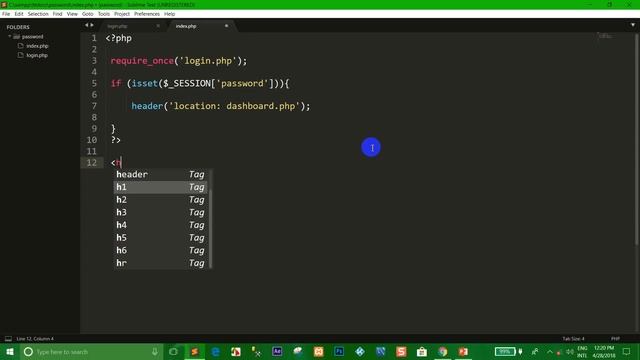Open the Find menu
The height and width of the screenshot is (360, 640).
point(58,14)
